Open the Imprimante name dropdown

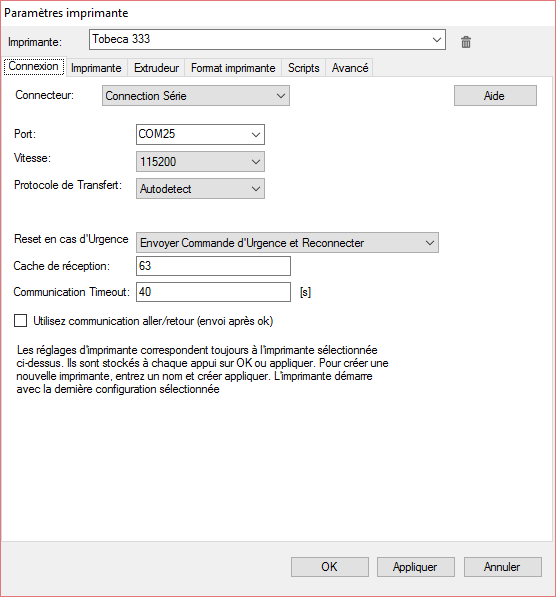(267, 40)
